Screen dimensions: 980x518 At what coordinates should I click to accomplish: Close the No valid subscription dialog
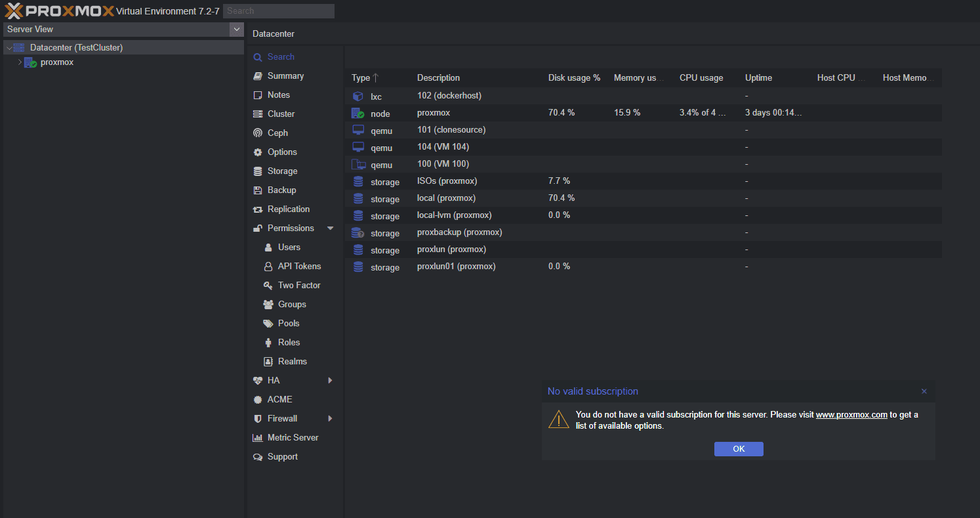pyautogui.click(x=924, y=391)
